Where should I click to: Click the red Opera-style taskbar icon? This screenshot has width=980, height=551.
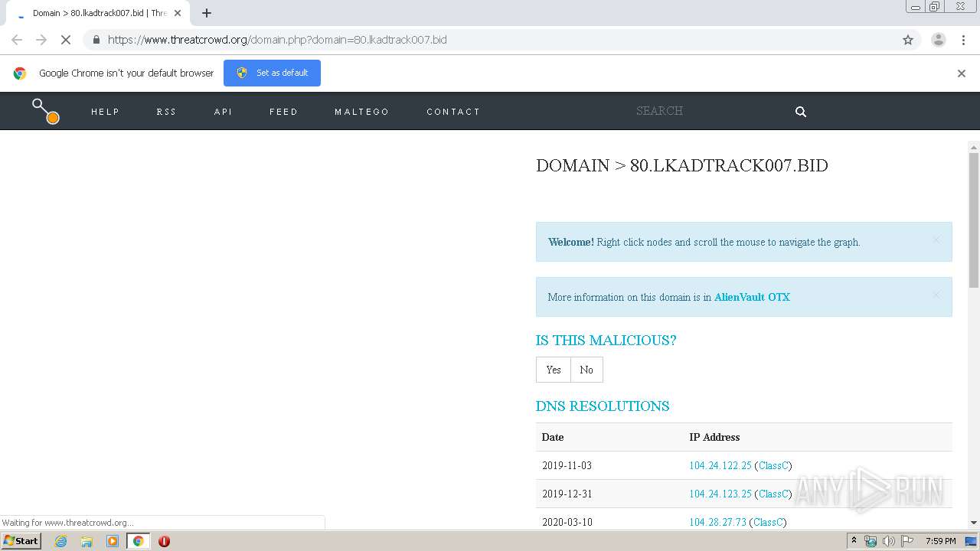click(x=164, y=541)
